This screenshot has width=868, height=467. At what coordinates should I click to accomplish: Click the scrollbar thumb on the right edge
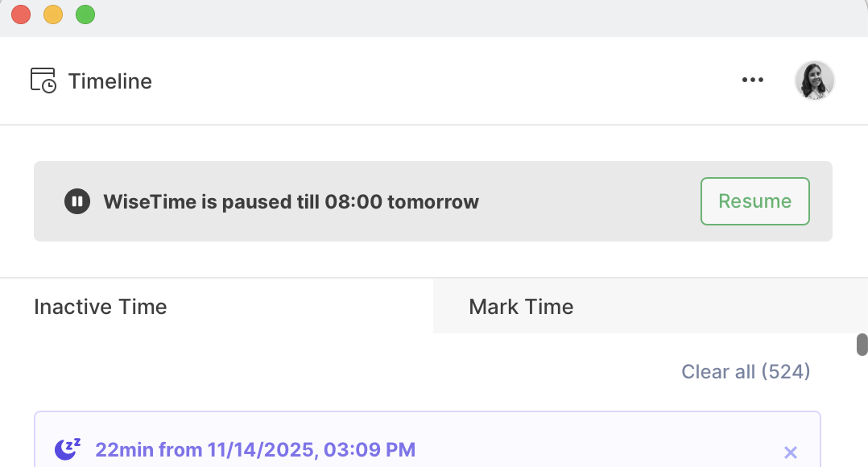(862, 343)
